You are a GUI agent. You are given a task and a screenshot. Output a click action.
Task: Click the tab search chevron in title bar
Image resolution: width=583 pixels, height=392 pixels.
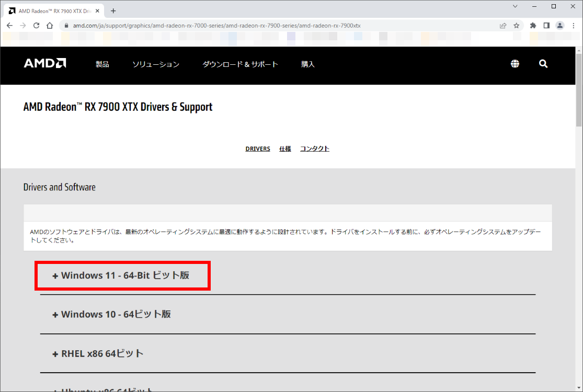point(515,6)
